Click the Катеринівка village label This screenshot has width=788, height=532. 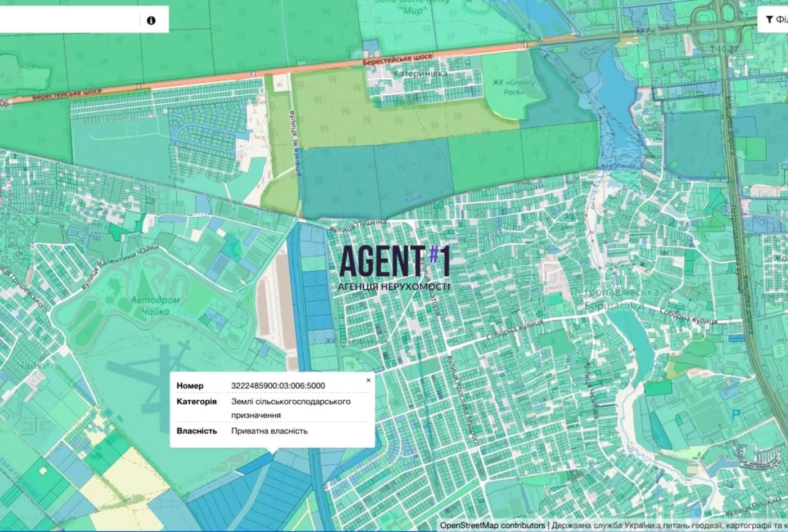tap(420, 74)
